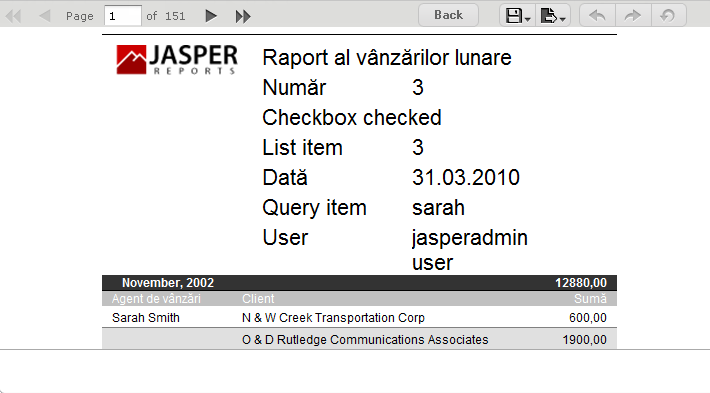Click the 'Sarah Smith' cell
Screen dimensions: 710x393
(146, 318)
